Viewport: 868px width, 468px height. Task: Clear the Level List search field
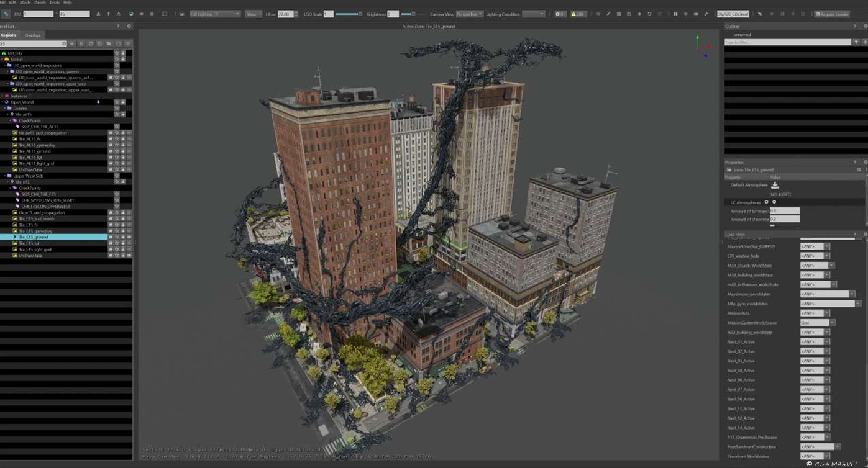point(64,44)
